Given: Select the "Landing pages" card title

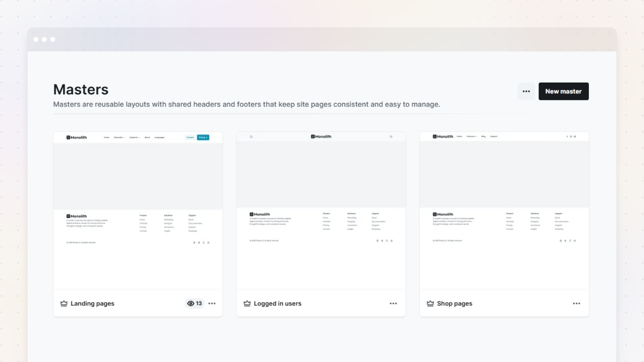Looking at the screenshot, I should tap(93, 304).
